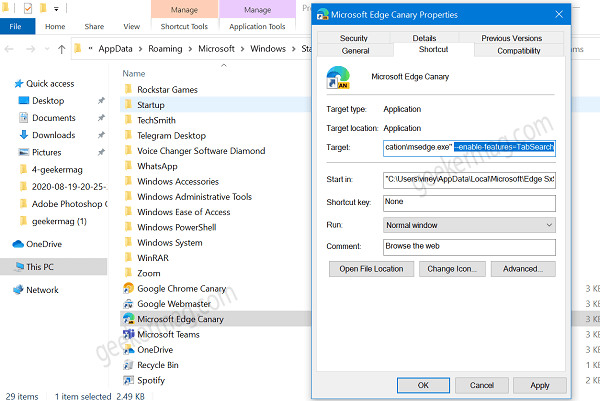This screenshot has height=401, width=600.
Task: Select the WhatsApp folder icon
Action: [x=128, y=166]
